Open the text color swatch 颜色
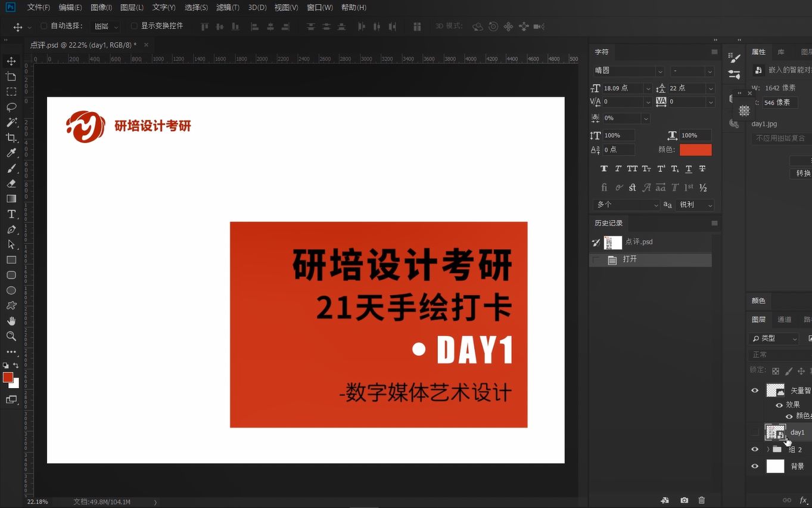812x508 pixels. coord(695,150)
